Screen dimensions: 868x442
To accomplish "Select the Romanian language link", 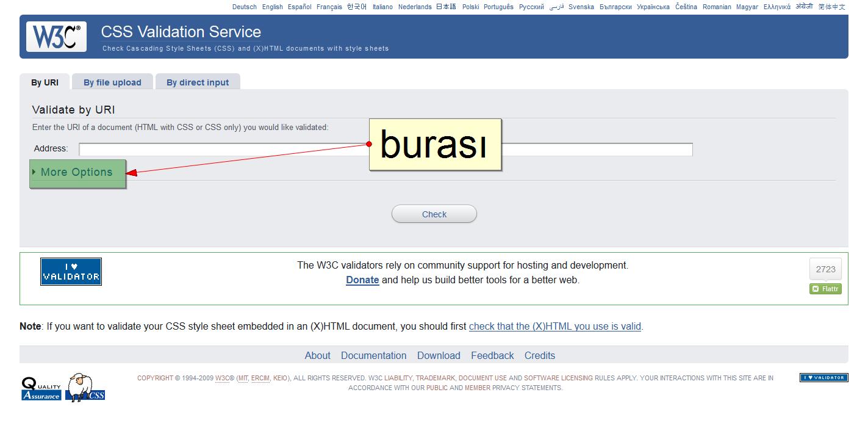I will [717, 7].
